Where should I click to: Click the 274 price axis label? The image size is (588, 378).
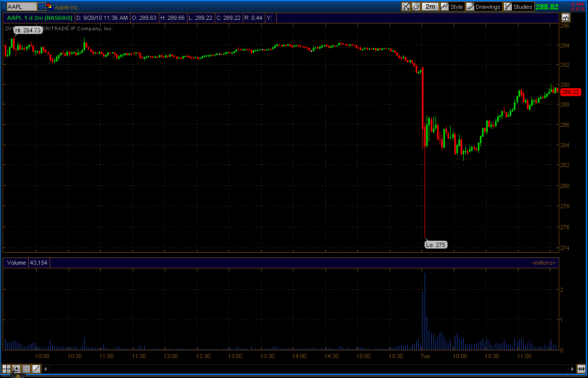pos(565,248)
